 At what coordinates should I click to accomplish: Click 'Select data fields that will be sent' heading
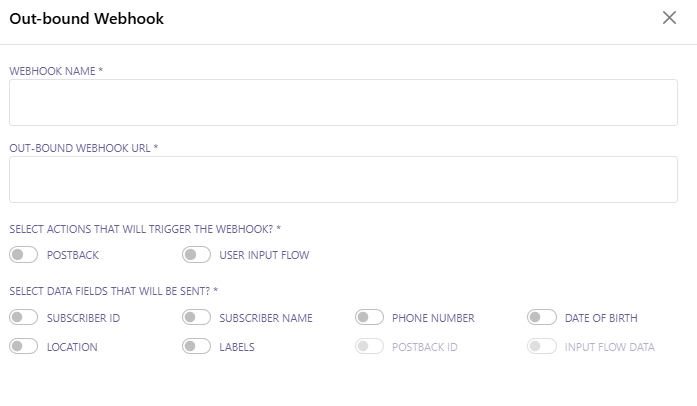[113, 291]
